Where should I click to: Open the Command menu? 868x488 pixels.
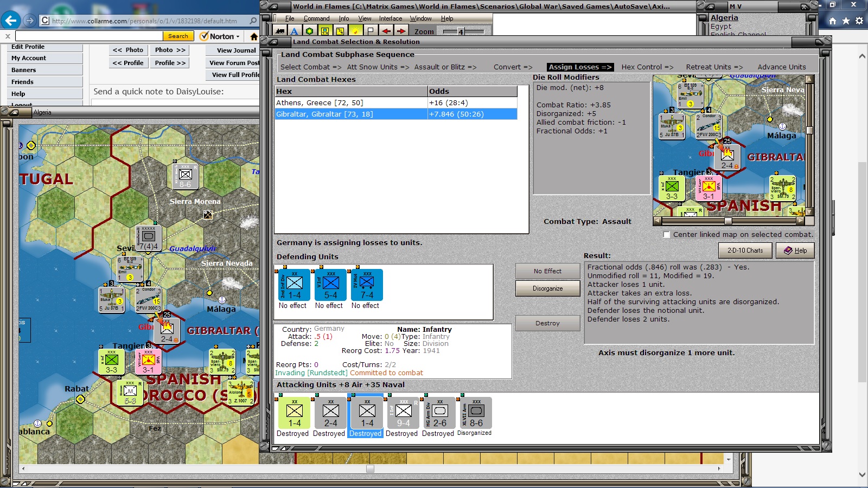[316, 18]
